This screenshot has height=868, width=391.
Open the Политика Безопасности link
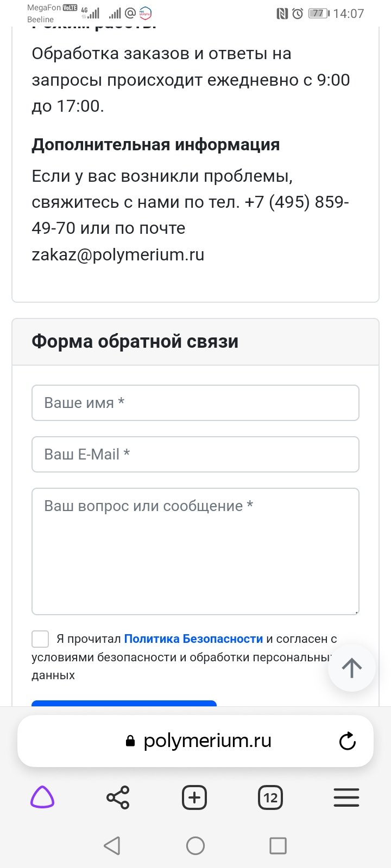coord(193,639)
